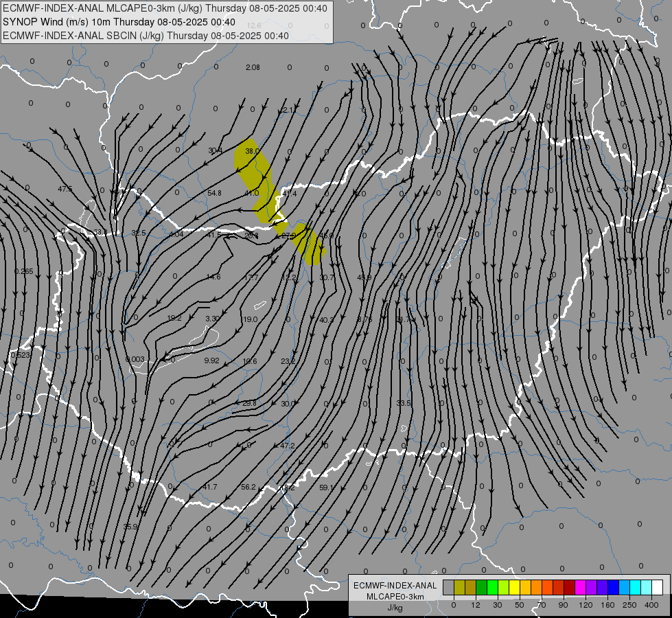Click the map value 41.4
This screenshot has width=672, height=618.
click(289, 194)
